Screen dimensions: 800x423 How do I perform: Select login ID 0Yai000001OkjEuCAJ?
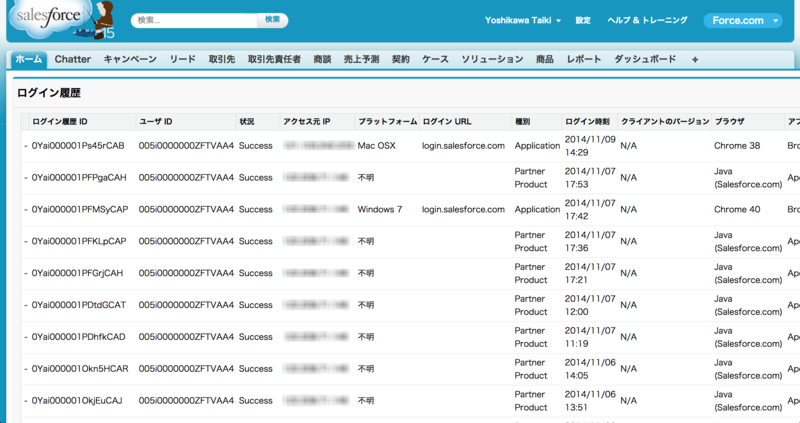tap(77, 401)
